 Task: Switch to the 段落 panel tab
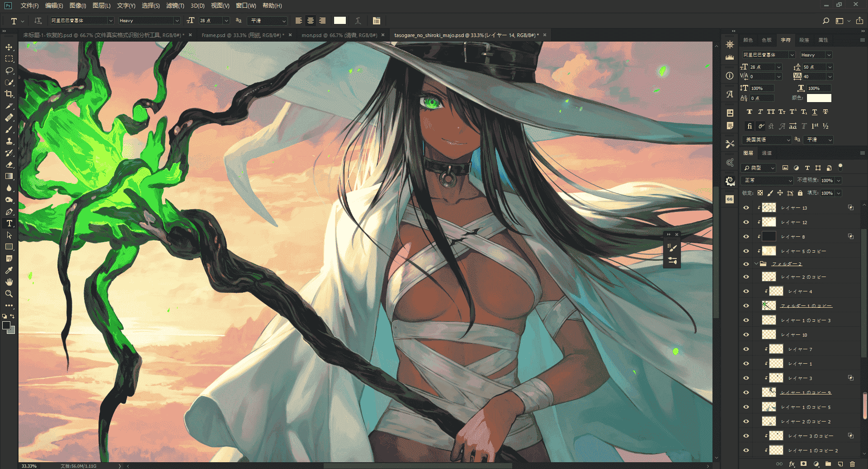coord(804,40)
